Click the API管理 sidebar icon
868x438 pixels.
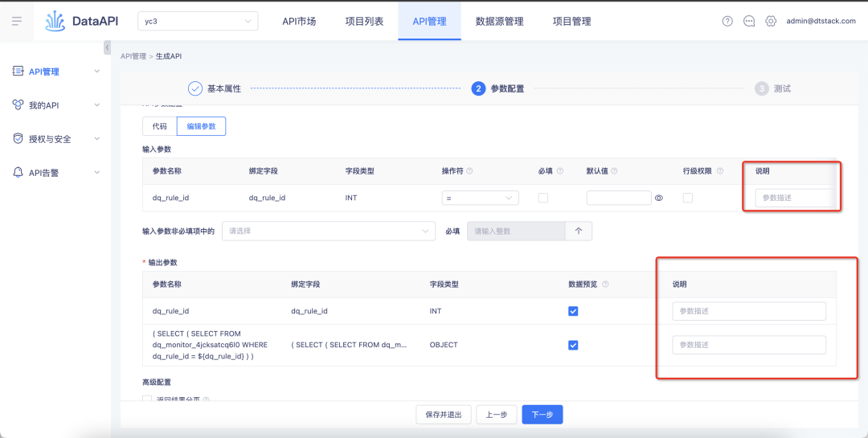pos(18,71)
